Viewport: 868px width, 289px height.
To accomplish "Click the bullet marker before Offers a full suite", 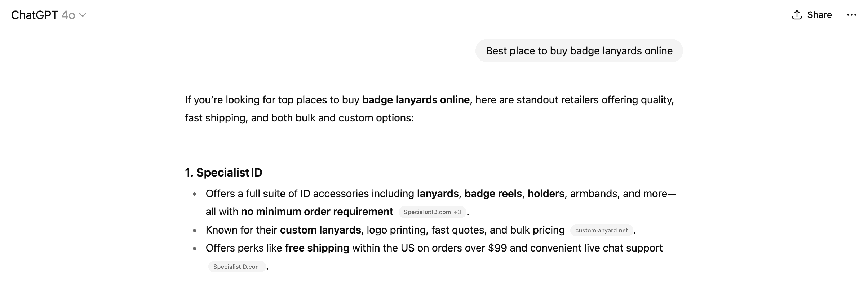I will click(195, 194).
